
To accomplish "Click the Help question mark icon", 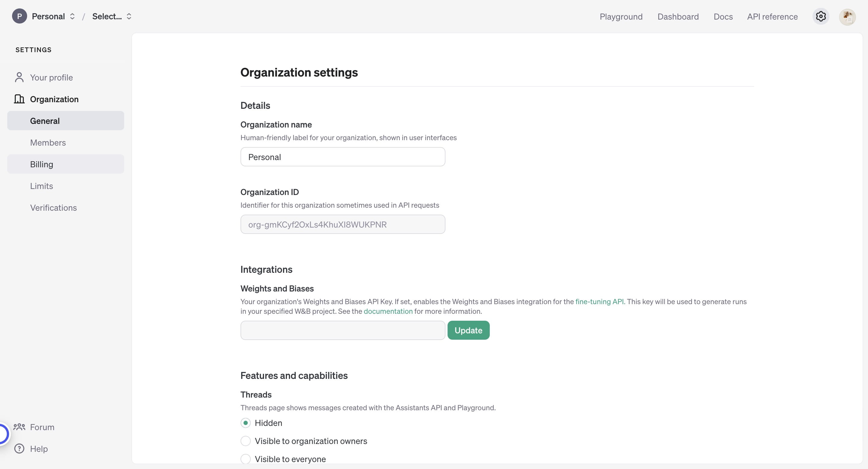I will click(x=19, y=449).
